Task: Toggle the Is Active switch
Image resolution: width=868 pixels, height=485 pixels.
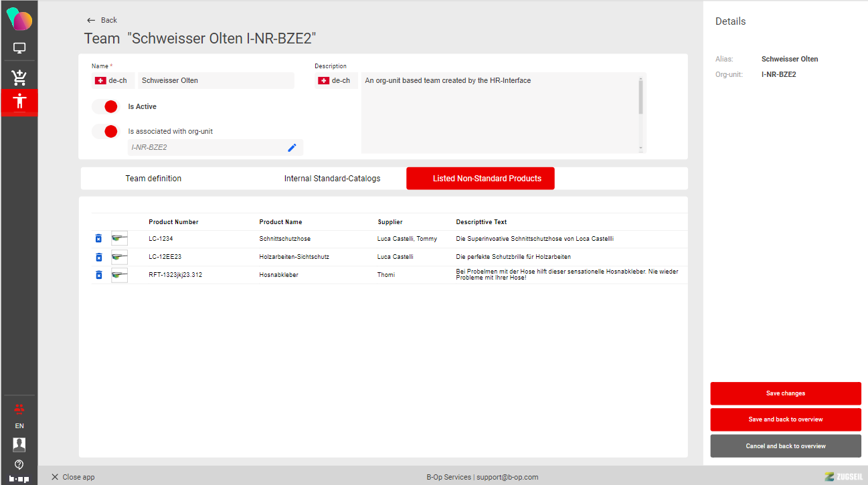Action: (105, 107)
